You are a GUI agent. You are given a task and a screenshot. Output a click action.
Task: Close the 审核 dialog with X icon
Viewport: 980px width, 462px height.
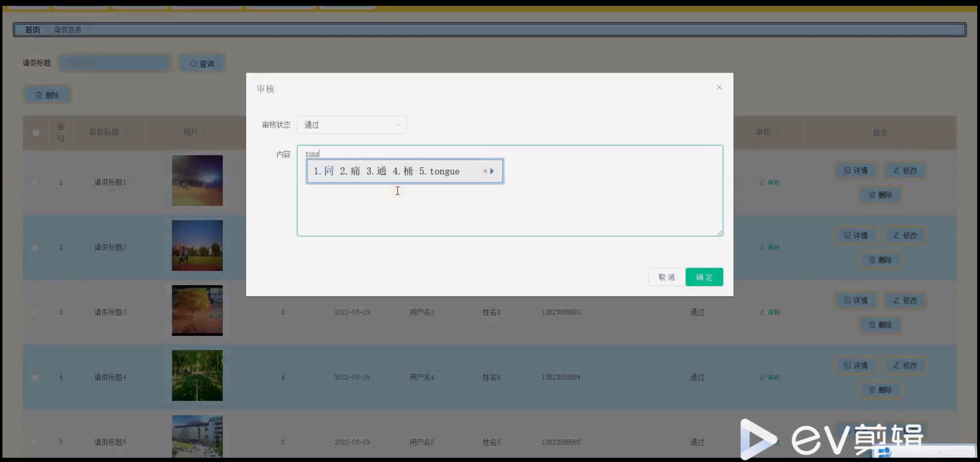[x=719, y=87]
